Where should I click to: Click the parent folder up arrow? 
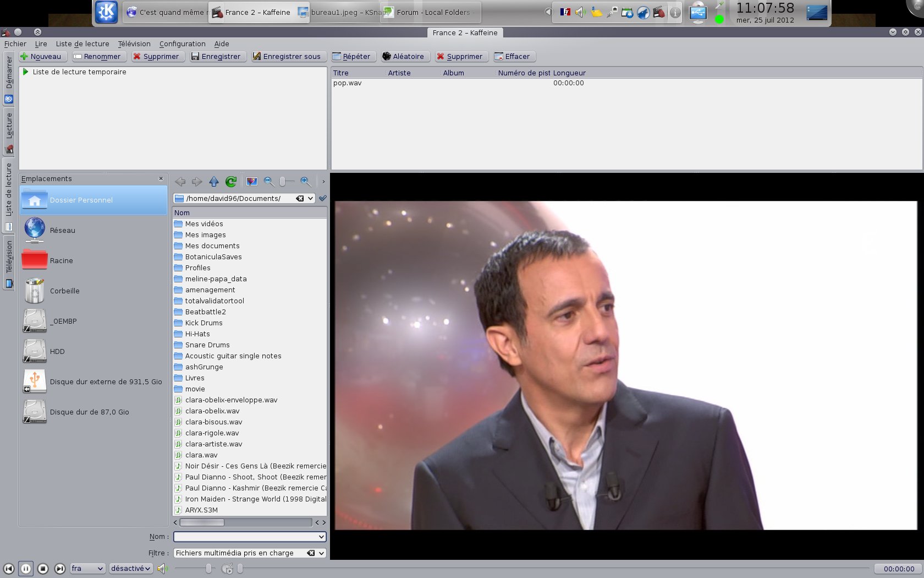[x=214, y=182]
